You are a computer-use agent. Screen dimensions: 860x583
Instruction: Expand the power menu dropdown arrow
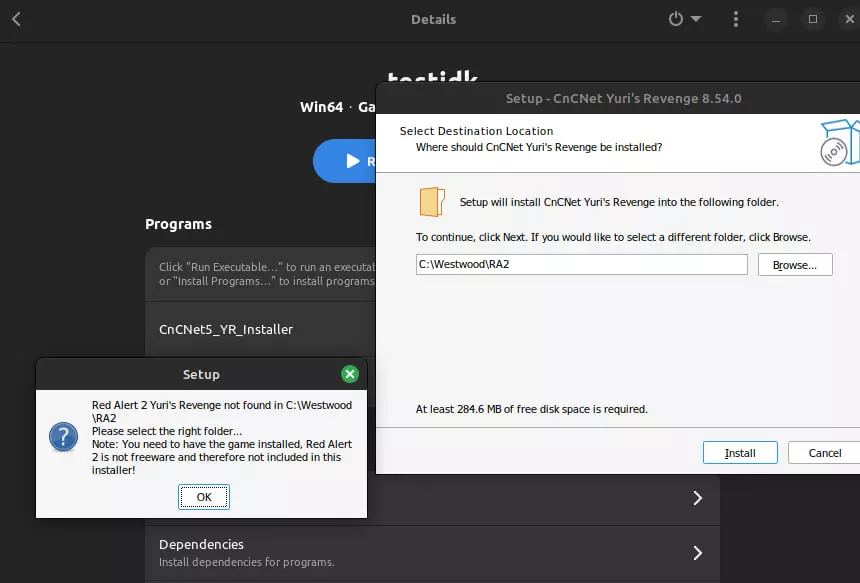point(696,19)
